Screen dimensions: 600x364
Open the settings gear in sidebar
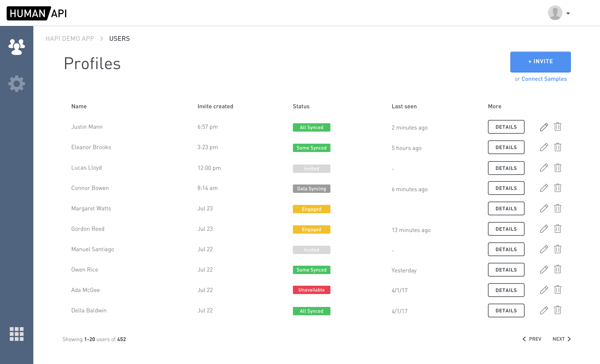[16, 84]
